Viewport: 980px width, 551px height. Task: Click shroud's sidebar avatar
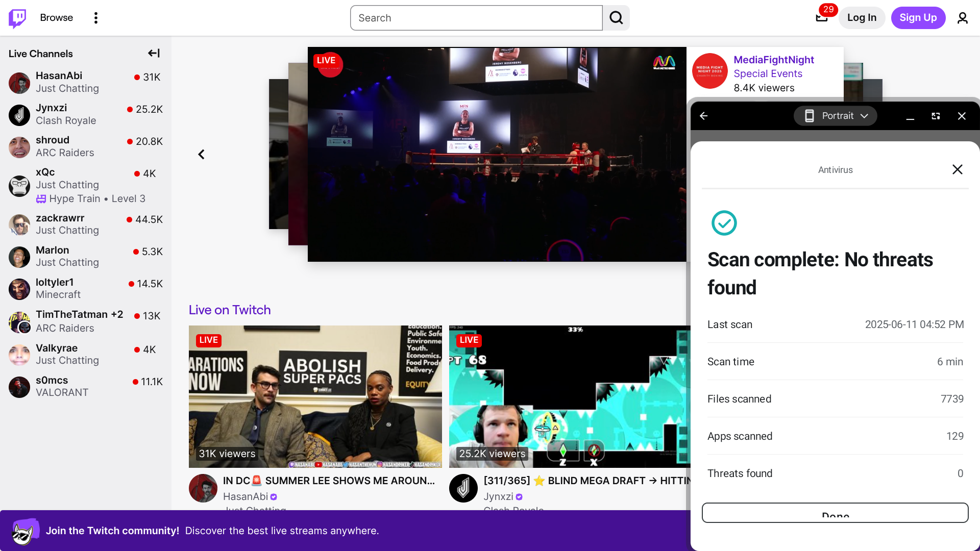coord(19,147)
